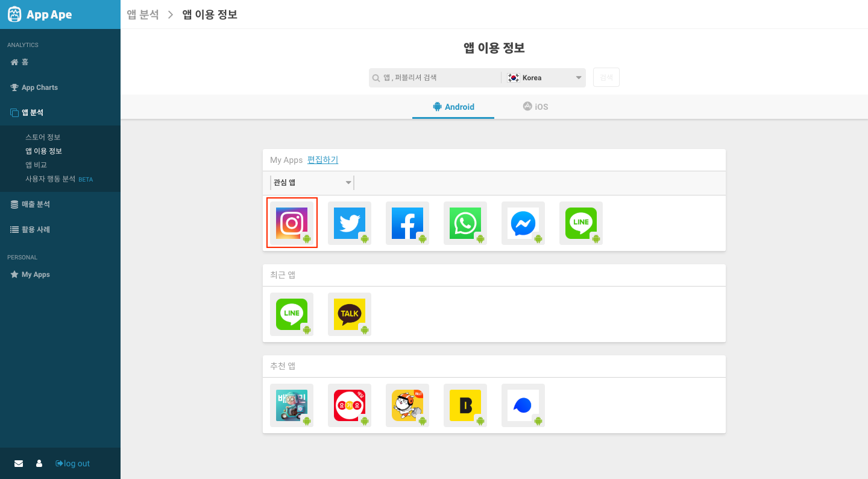Click the 편집하기 link
Image resolution: width=868 pixels, height=479 pixels.
coord(322,160)
